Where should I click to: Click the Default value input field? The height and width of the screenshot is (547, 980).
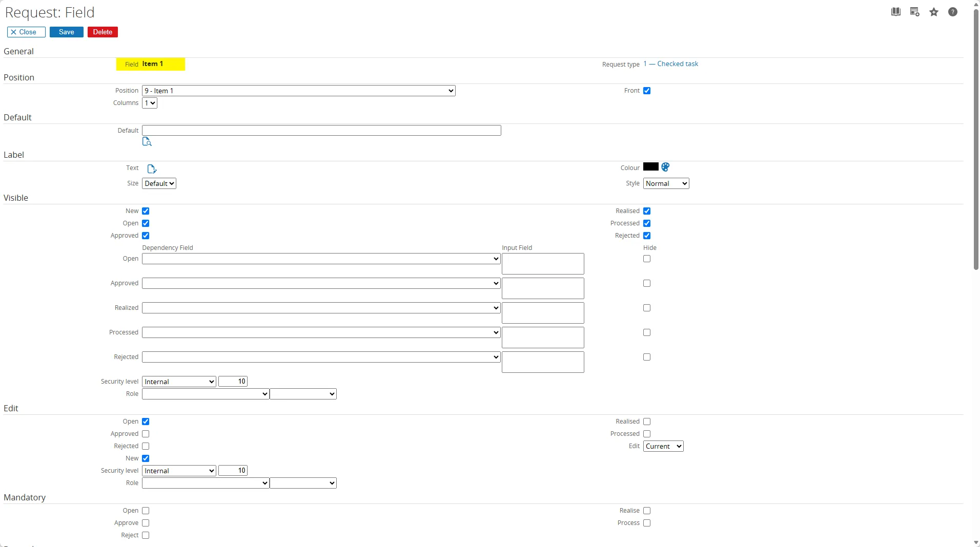pos(321,131)
